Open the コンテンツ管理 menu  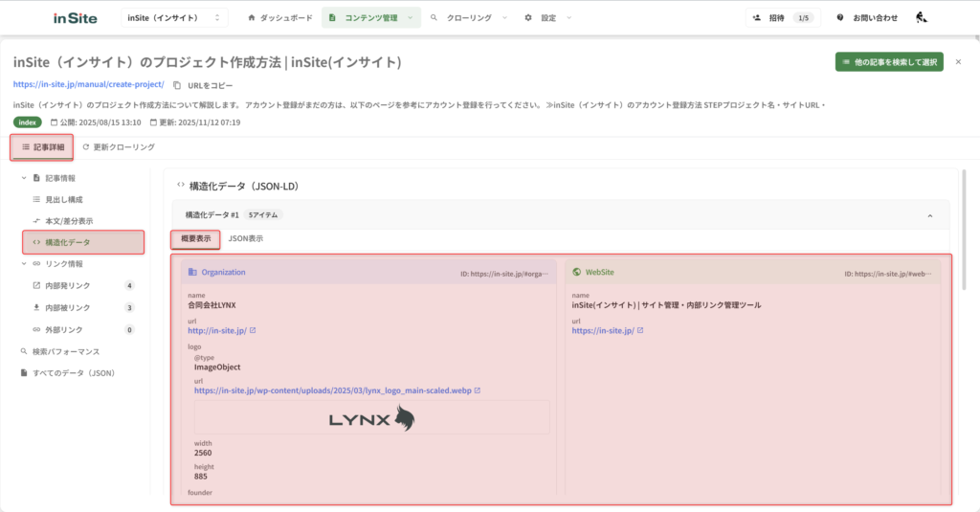pyautogui.click(x=371, y=18)
